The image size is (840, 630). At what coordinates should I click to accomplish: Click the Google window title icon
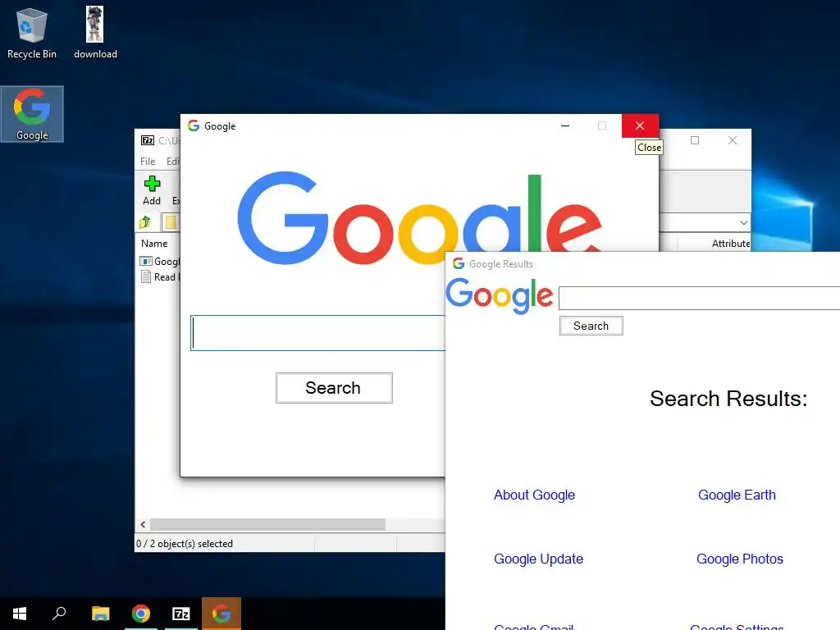click(x=194, y=126)
